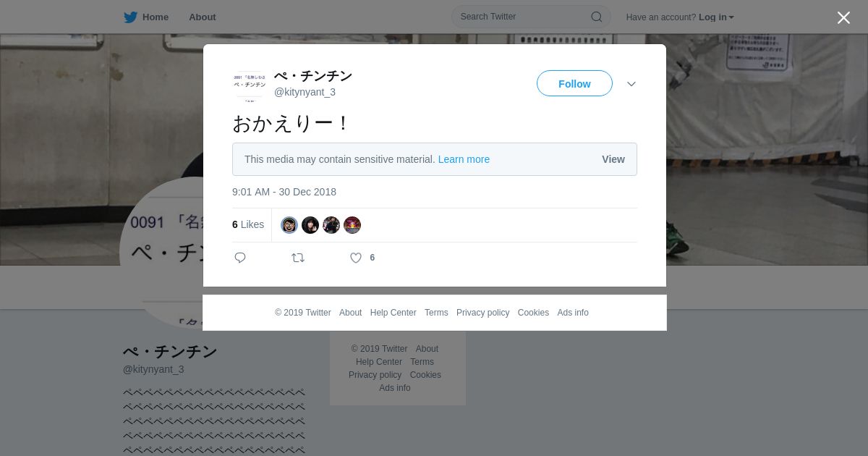
Task: Click the Twitter bird Home icon
Action: tap(130, 17)
